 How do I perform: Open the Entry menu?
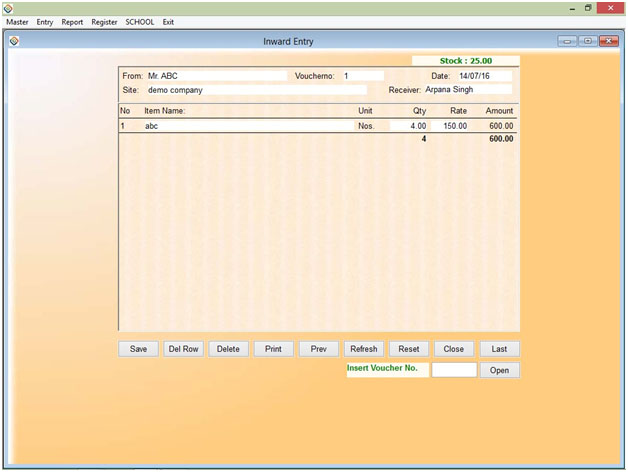coord(45,22)
